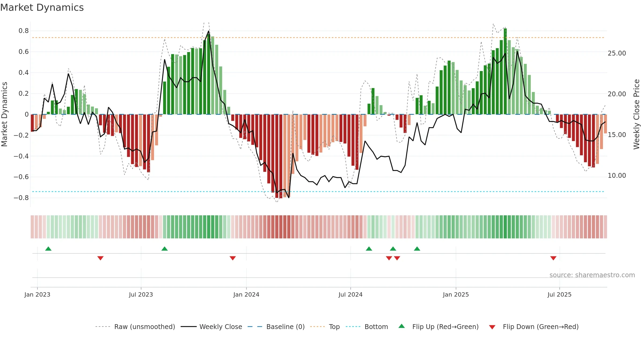Select the Flip Down marker before Jan 2024

[x=233, y=258]
